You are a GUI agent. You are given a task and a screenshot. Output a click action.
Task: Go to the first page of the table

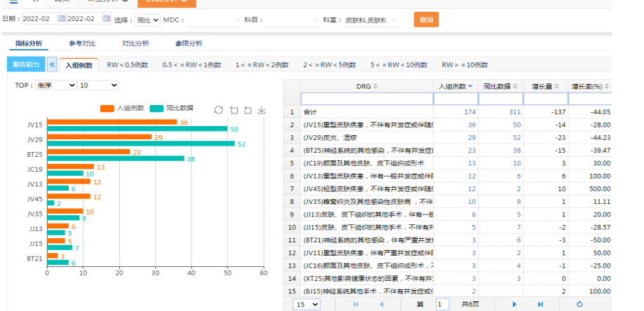pos(356,304)
